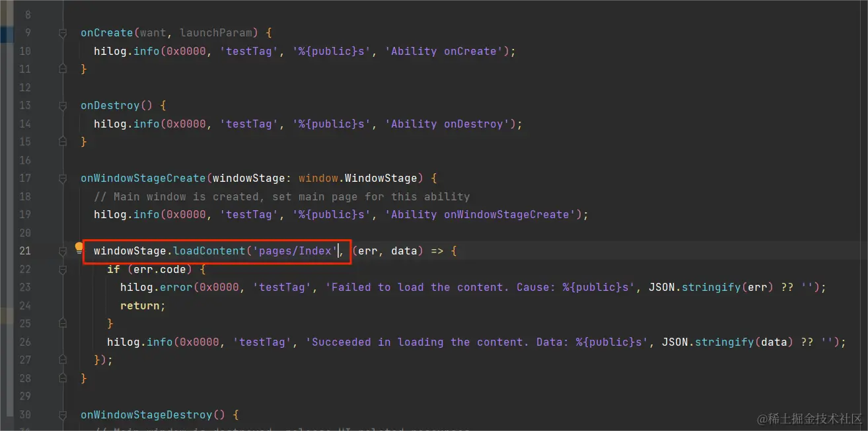Click the loadContent method call
The height and width of the screenshot is (431, 868).
[x=209, y=251]
